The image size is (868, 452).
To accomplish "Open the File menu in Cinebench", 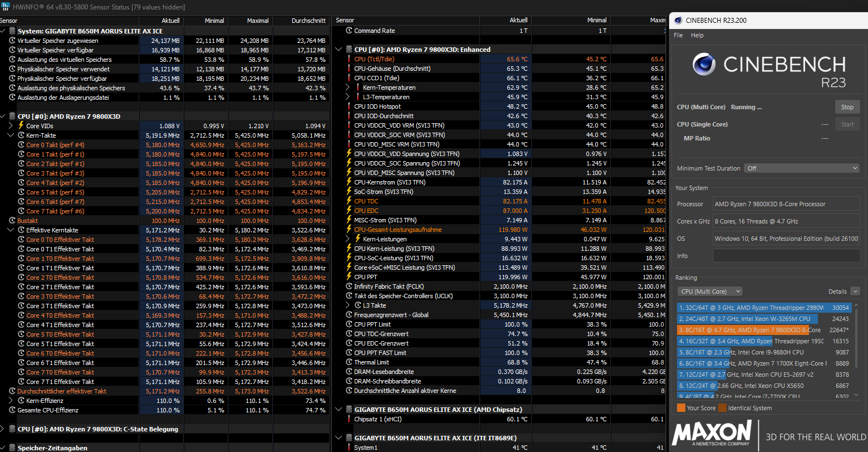I will [678, 35].
